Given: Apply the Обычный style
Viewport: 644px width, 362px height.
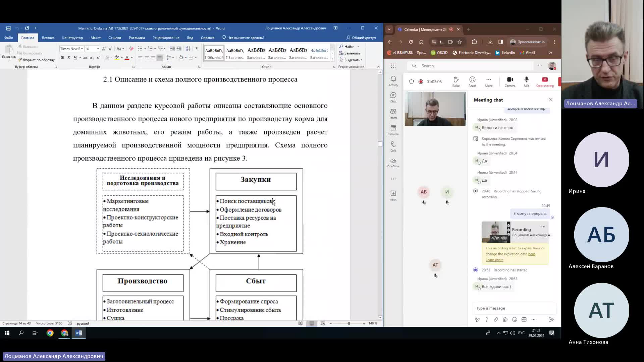Looking at the screenshot, I should coord(214,53).
